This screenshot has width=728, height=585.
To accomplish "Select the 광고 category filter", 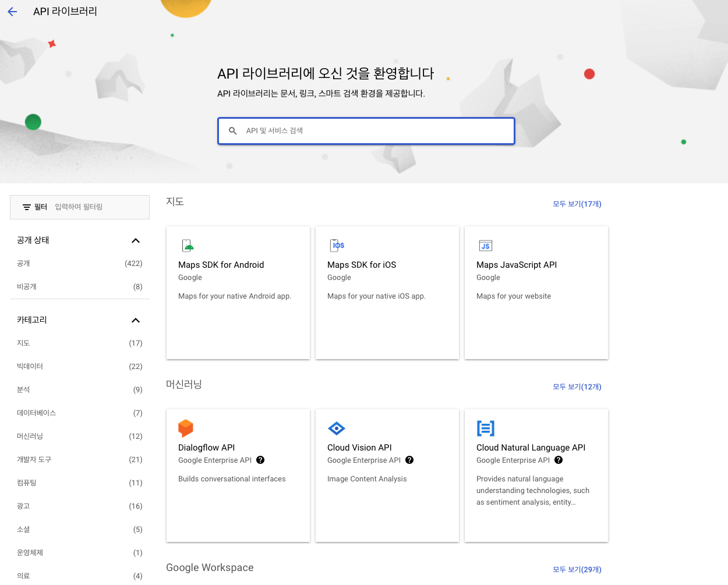I will click(x=80, y=506).
